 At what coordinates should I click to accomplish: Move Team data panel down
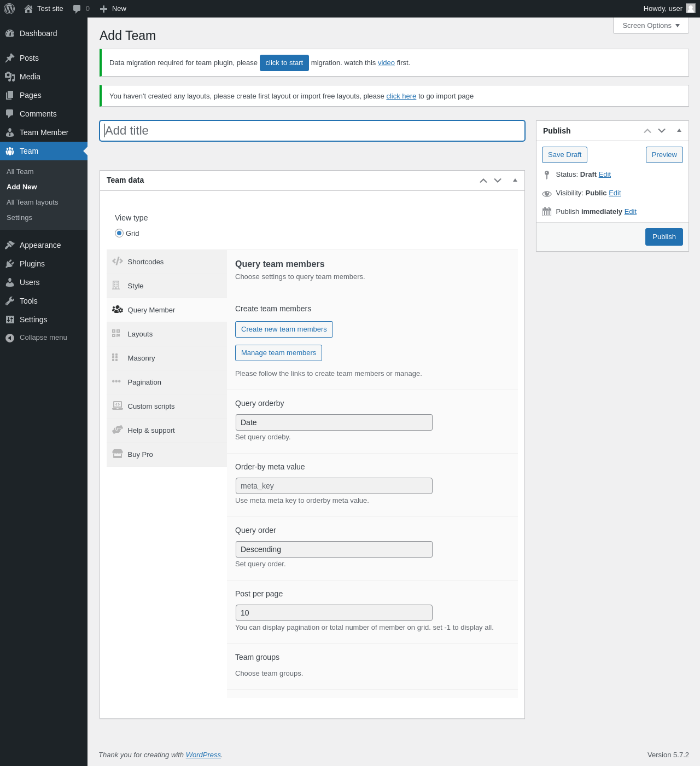click(498, 181)
